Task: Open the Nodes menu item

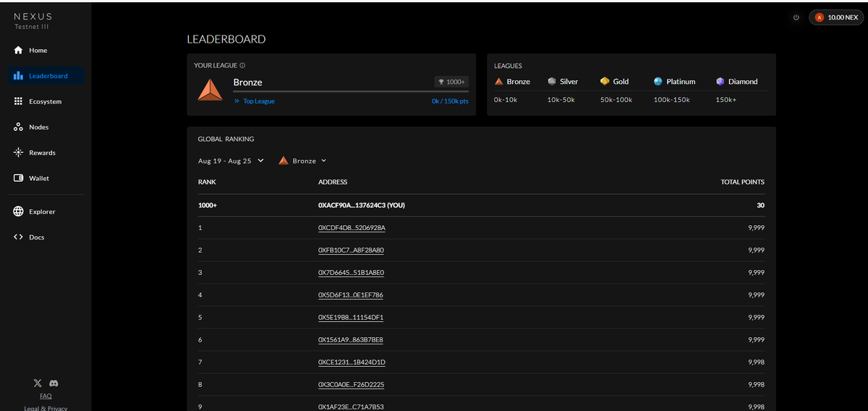Action: (x=46, y=127)
